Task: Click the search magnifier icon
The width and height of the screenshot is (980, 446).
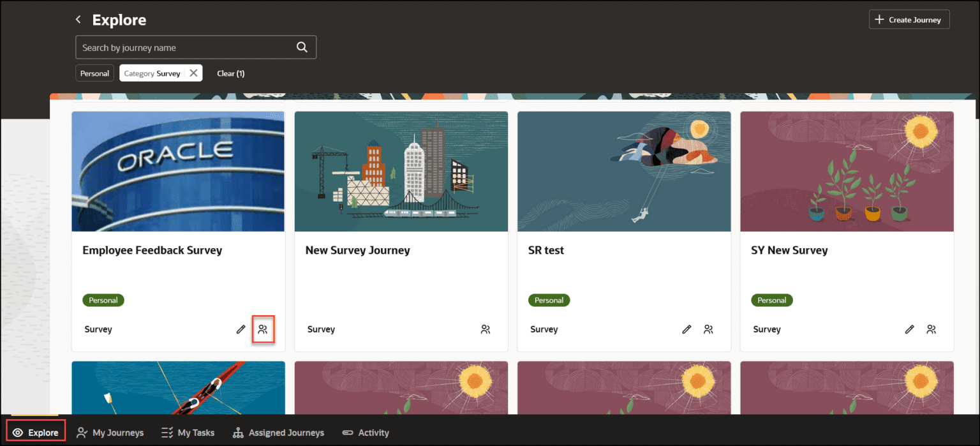Action: click(302, 47)
